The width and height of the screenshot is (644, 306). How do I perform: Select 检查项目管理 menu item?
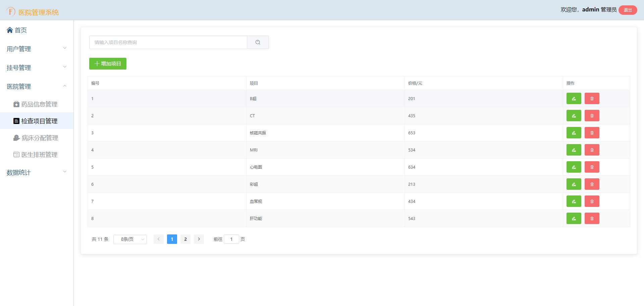37,121
